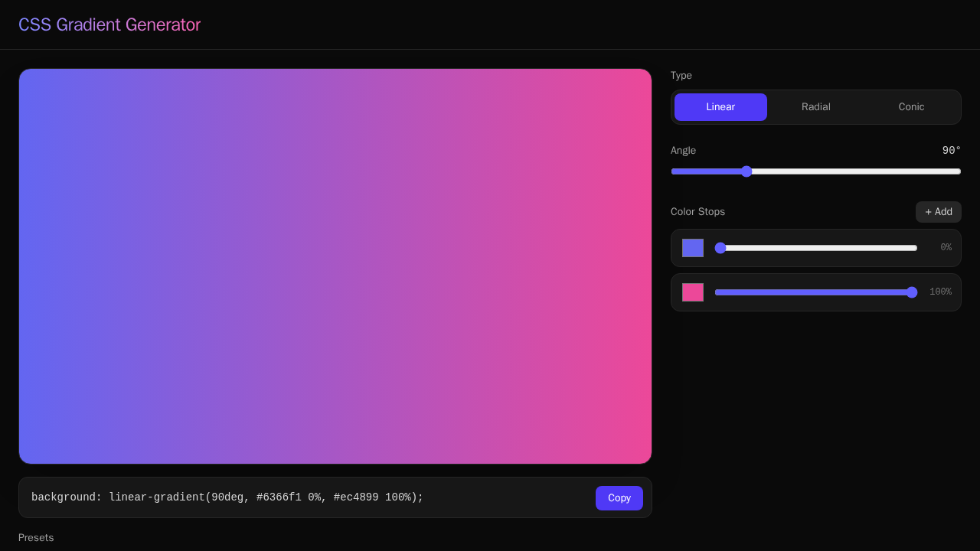Copy the generated CSS code
This screenshot has width=980, height=551.
[x=619, y=497]
